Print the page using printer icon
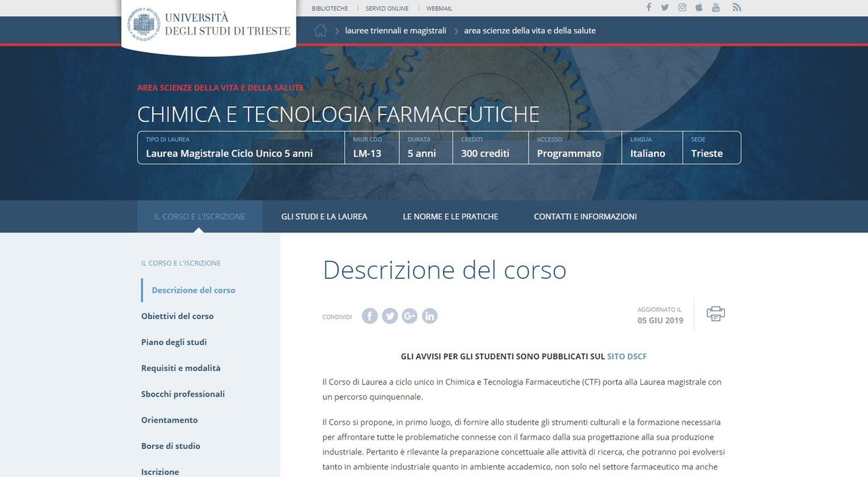 [x=715, y=313]
